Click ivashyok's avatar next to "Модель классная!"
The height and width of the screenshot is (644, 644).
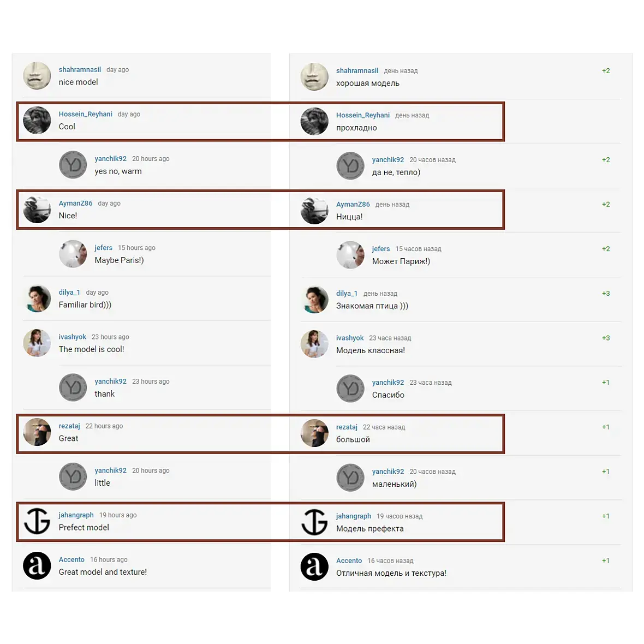(314, 344)
